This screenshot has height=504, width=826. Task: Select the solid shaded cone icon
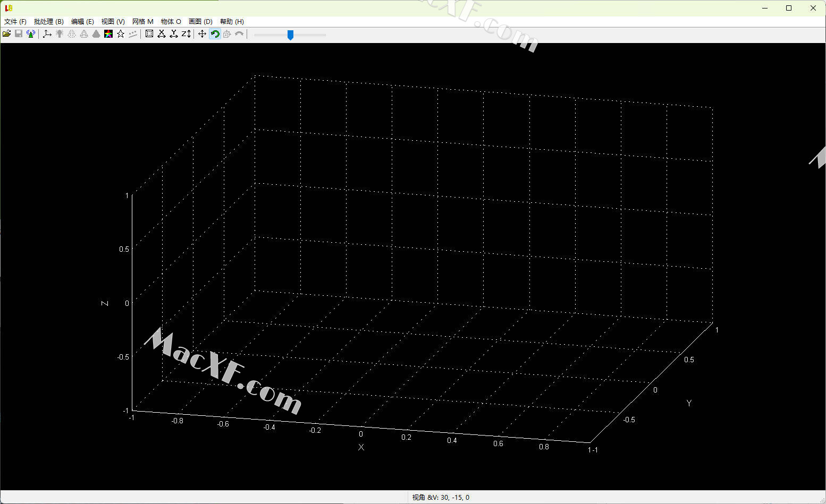[96, 34]
